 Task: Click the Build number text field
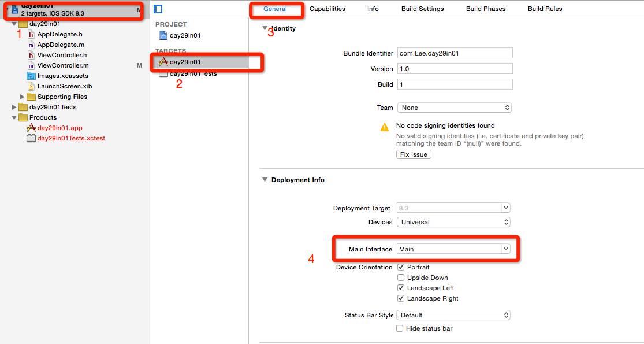coord(455,84)
